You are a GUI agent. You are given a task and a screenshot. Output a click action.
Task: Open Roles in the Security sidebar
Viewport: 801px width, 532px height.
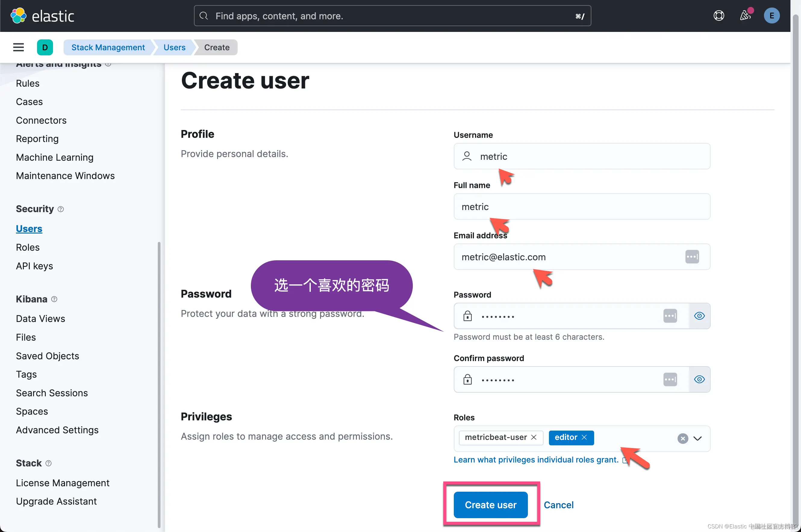coord(28,247)
